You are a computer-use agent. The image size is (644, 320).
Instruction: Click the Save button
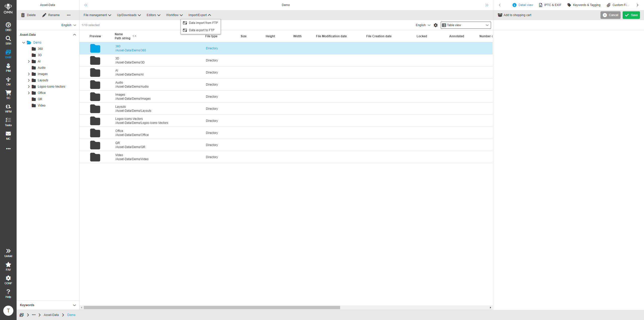(x=631, y=15)
